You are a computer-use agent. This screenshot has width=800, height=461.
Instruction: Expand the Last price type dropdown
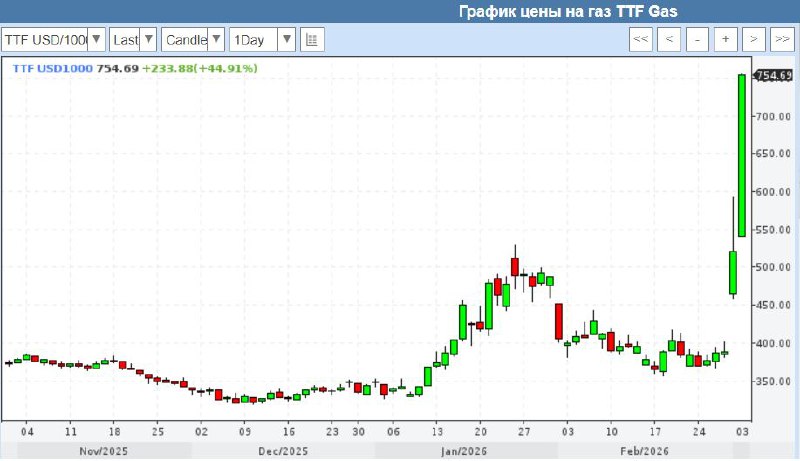click(133, 40)
